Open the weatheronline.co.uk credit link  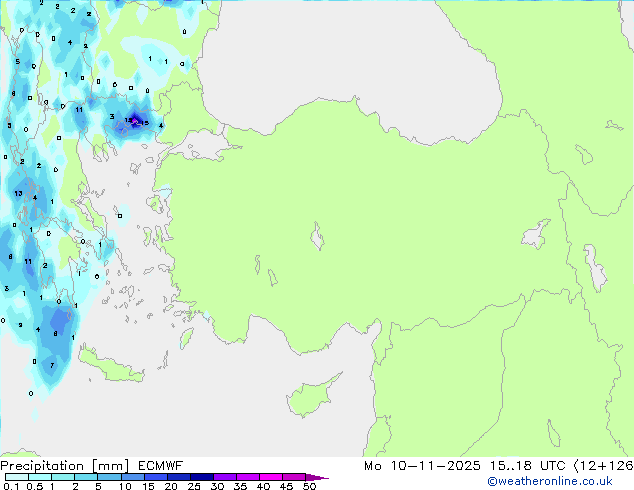550,481
